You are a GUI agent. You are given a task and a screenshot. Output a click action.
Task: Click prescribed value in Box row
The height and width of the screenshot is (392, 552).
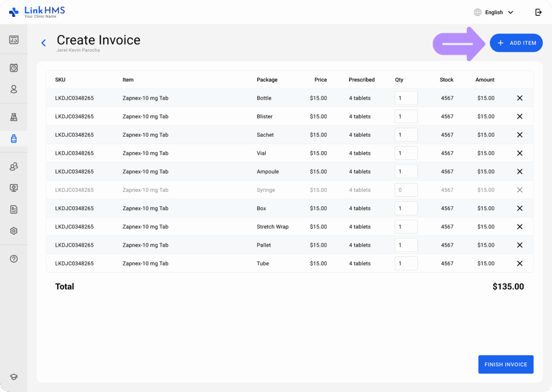point(360,208)
